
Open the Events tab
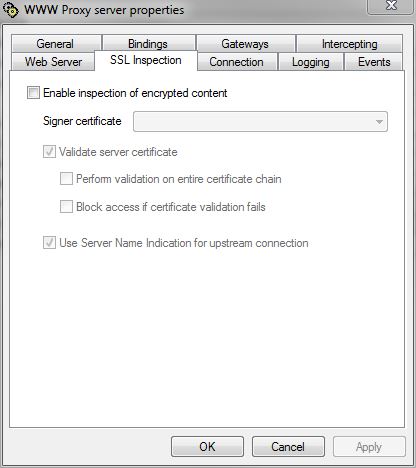click(374, 62)
